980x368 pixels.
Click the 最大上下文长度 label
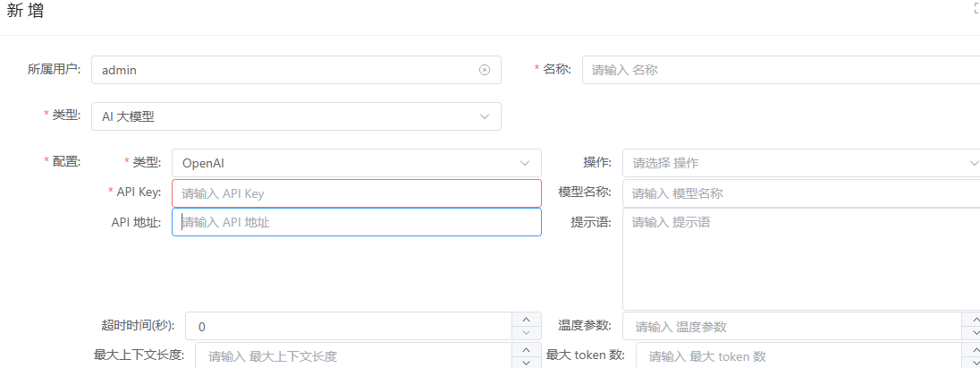pos(139,355)
